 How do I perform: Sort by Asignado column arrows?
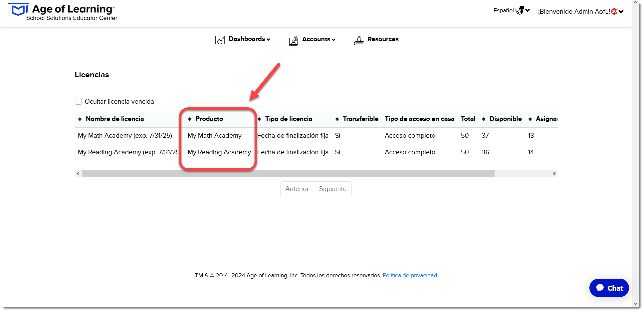pos(530,119)
